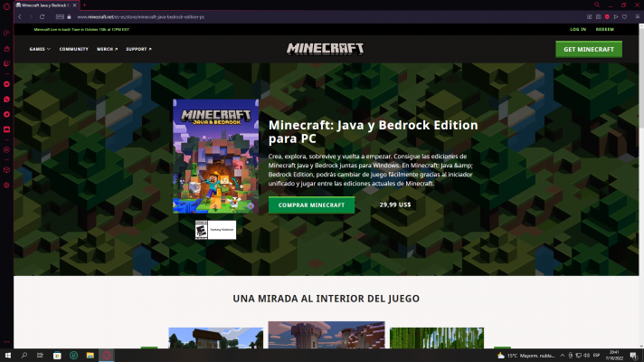Open the notification center icon

pos(634,356)
